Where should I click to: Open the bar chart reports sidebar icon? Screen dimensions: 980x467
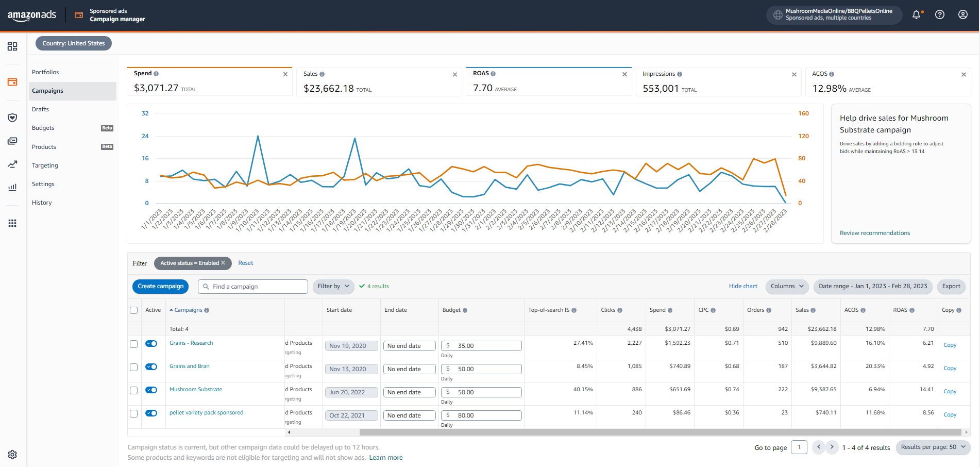12,187
